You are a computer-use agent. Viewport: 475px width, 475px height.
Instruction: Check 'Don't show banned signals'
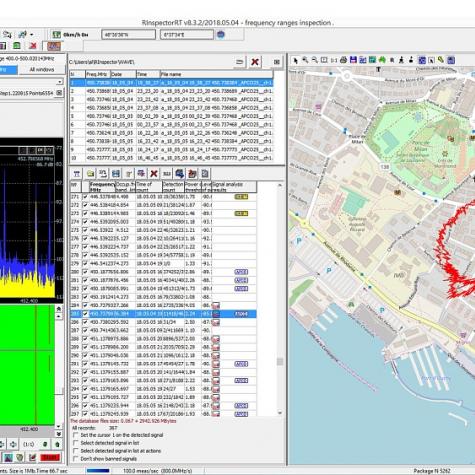point(76,459)
